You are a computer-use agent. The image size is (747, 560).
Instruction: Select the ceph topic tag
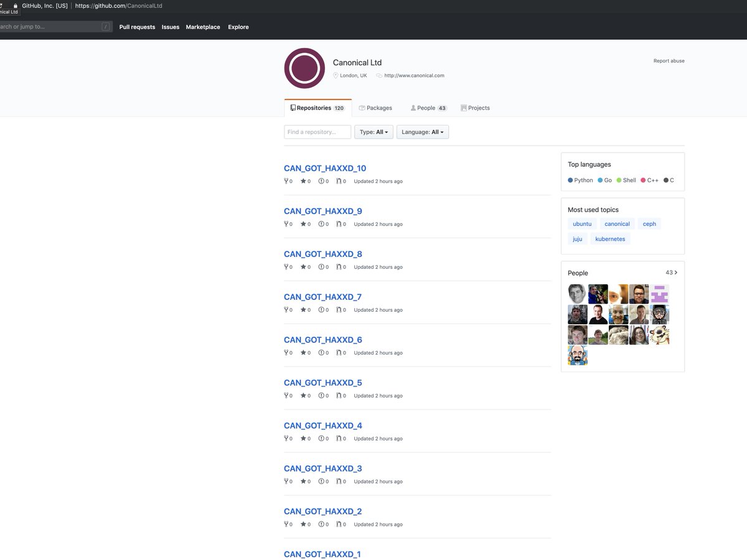click(x=649, y=224)
